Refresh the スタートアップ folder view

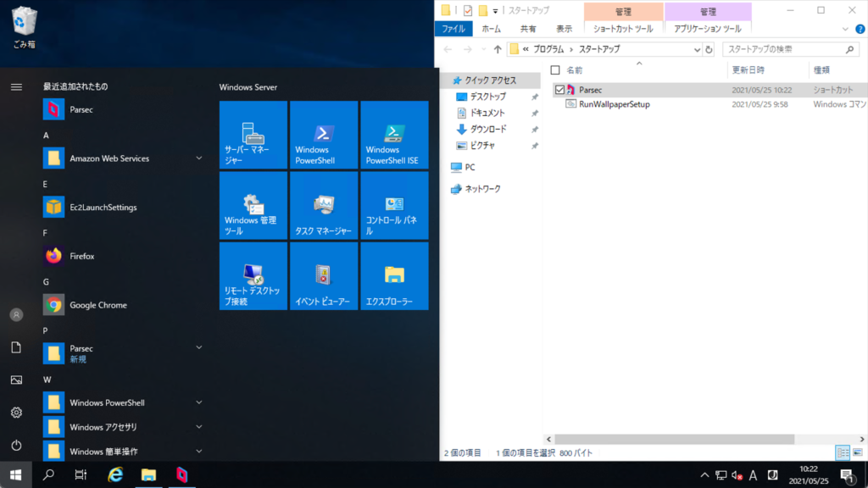point(709,49)
